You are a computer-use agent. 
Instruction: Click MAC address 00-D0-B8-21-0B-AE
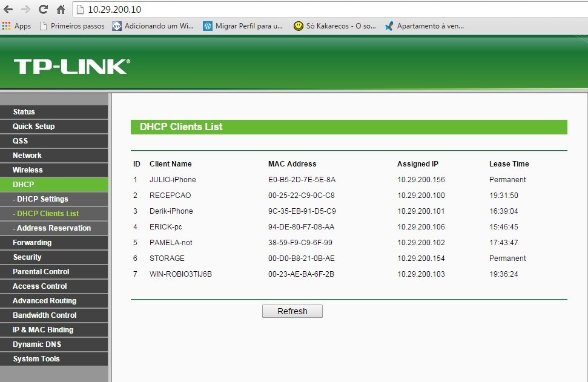(302, 259)
